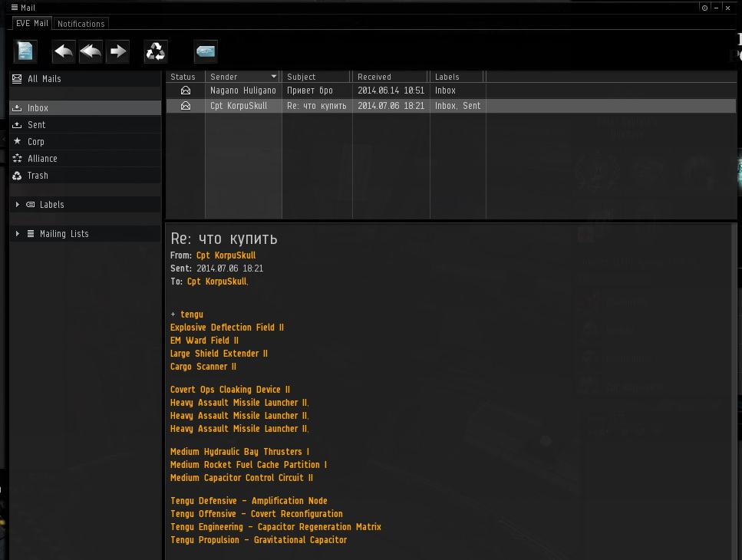This screenshot has width=742, height=560.
Task: Open Medium Rocket Fuel Cache Partition I link
Action: click(249, 465)
